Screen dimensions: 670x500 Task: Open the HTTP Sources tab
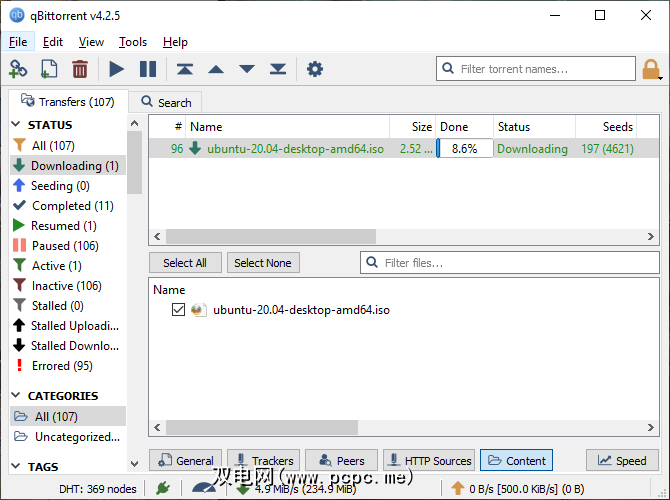(x=429, y=460)
